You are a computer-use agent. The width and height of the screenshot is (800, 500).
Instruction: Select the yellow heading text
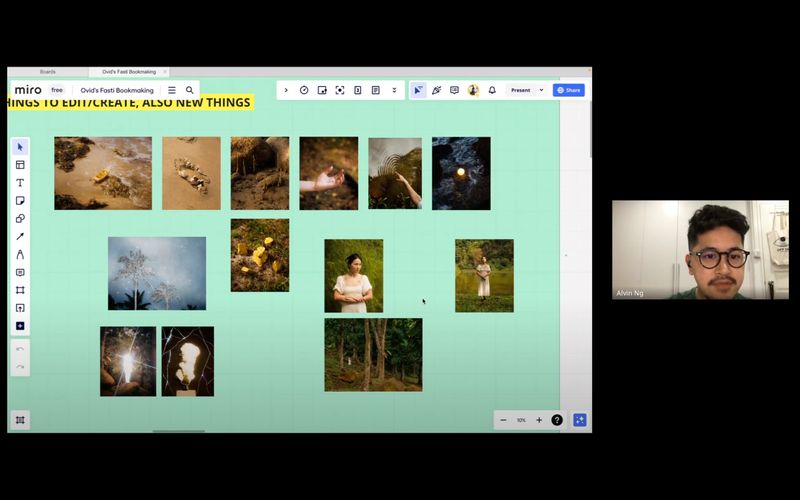131,103
